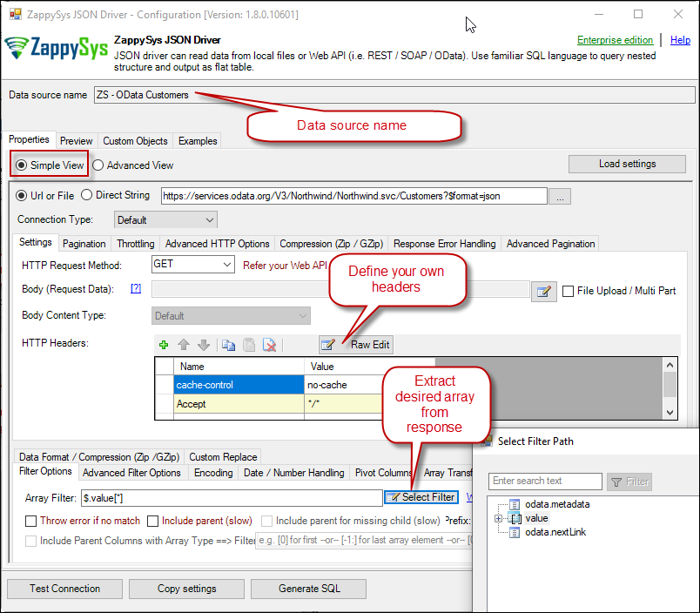Screen dimensions: 700x613
Task: Click the copy headers icon
Action: [x=228, y=345]
